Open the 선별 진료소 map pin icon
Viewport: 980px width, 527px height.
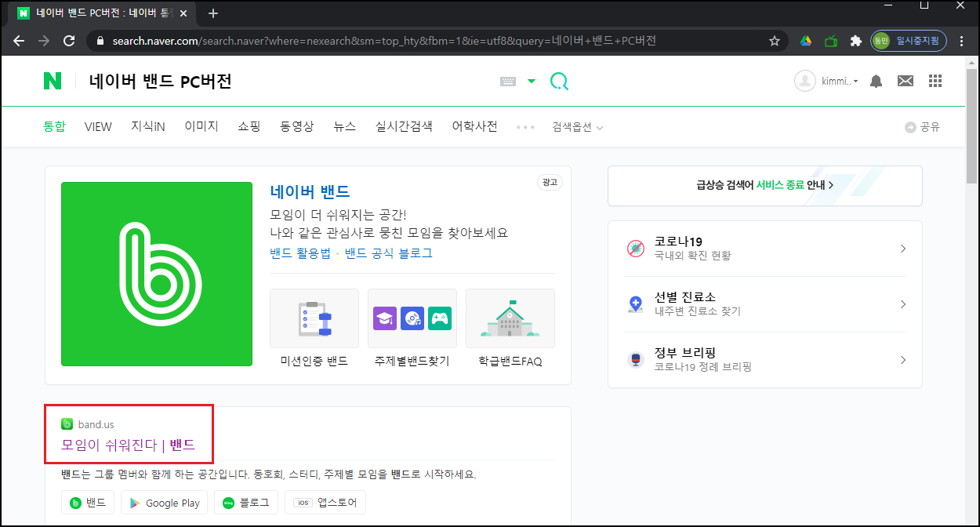coord(635,304)
